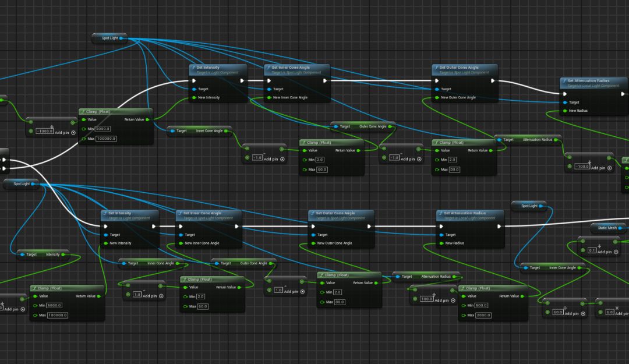Click the -100.0 value field
The image size is (629, 364).
tap(582, 166)
